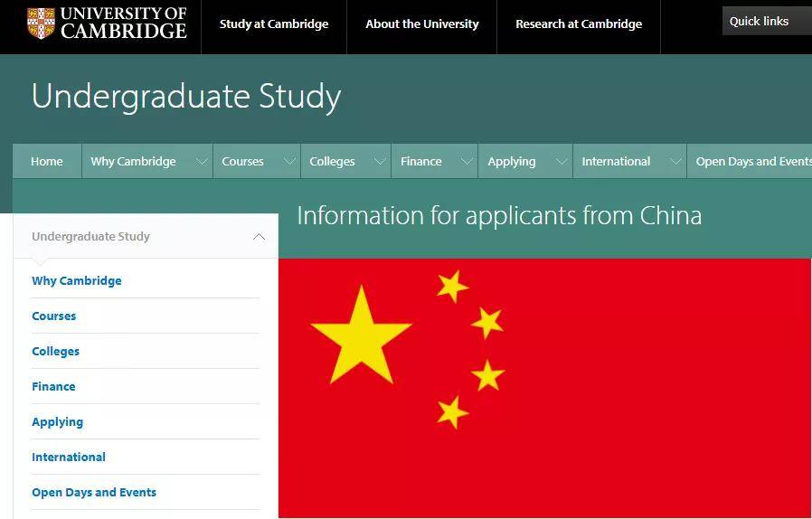The width and height of the screenshot is (812, 519).
Task: Expand Why Cambridge dropdown chevron in navbar
Action: pyautogui.click(x=202, y=162)
